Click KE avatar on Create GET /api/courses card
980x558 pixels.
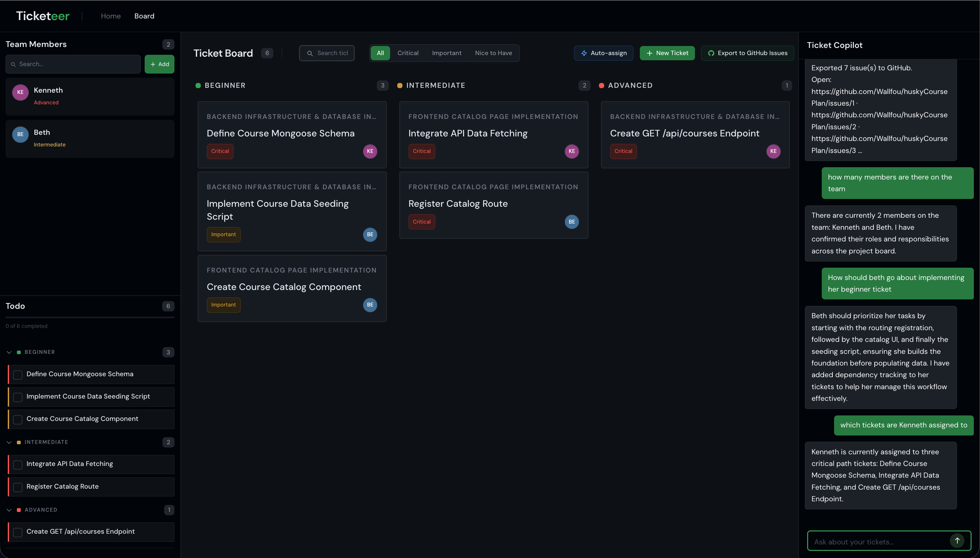click(x=773, y=151)
